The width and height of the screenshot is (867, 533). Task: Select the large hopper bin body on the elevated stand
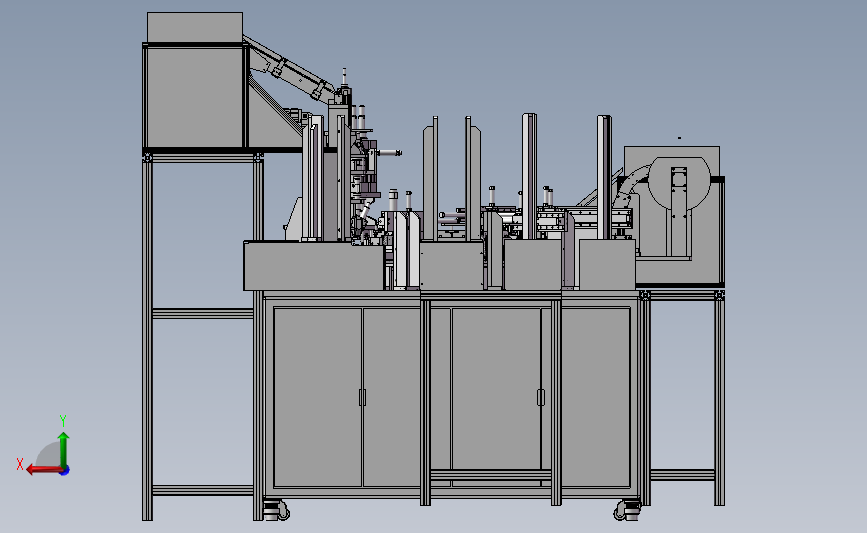click(x=195, y=96)
